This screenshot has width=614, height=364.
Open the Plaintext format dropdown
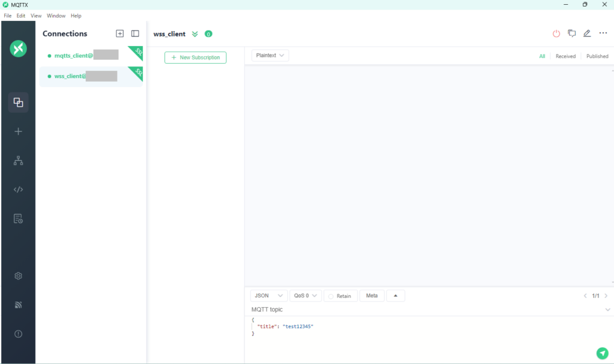[270, 55]
